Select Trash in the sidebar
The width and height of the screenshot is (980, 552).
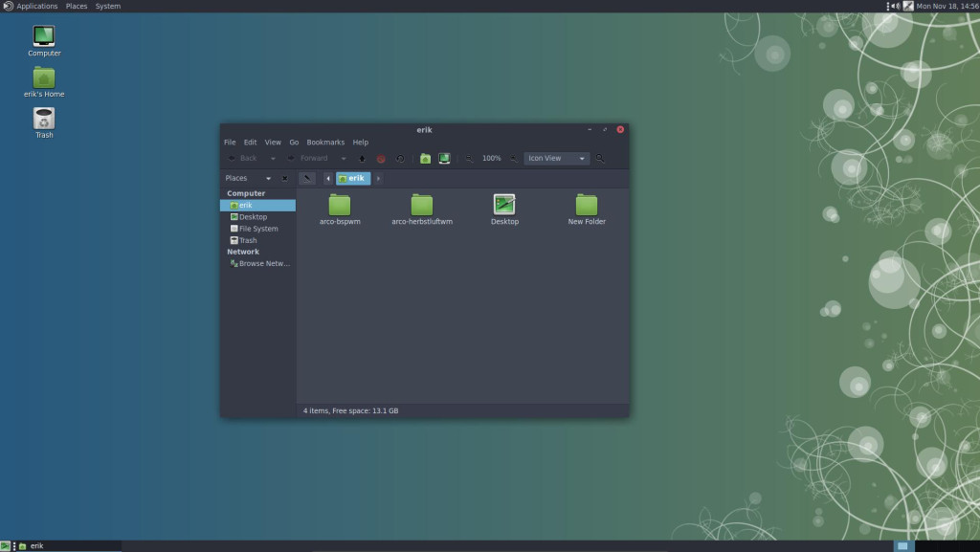[x=257, y=240]
